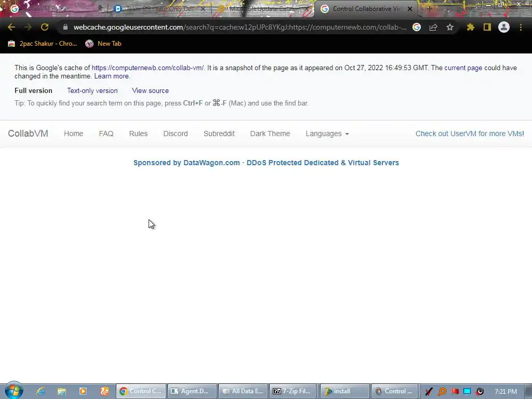Screen dimensions: 532x399
Task: Click Check out UserVM for more VMs
Action: [x=470, y=134]
